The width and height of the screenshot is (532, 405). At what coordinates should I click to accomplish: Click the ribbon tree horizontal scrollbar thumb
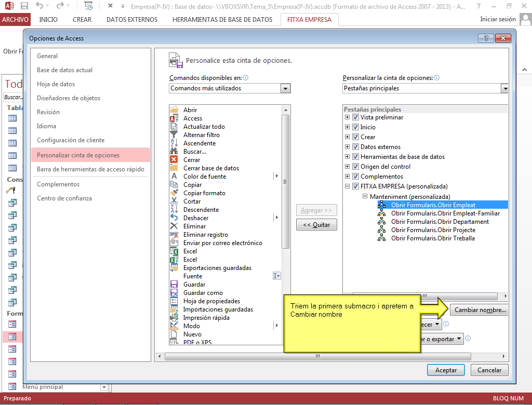425,296
